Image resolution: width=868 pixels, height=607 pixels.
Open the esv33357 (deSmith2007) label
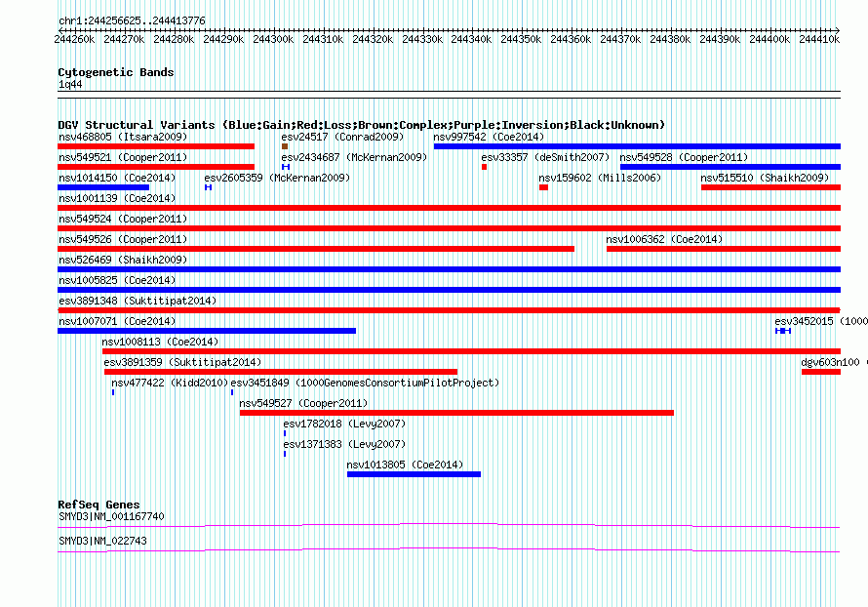(x=545, y=157)
